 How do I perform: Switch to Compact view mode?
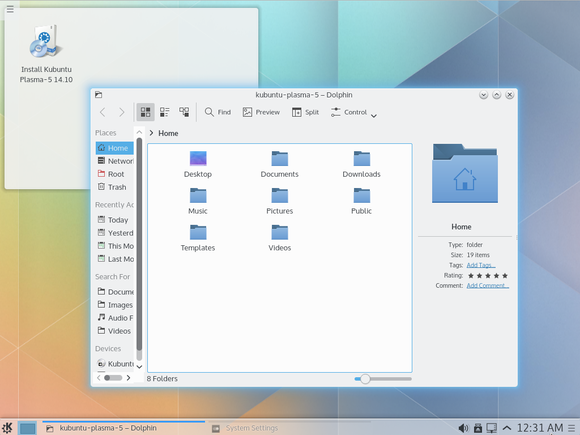coord(165,112)
